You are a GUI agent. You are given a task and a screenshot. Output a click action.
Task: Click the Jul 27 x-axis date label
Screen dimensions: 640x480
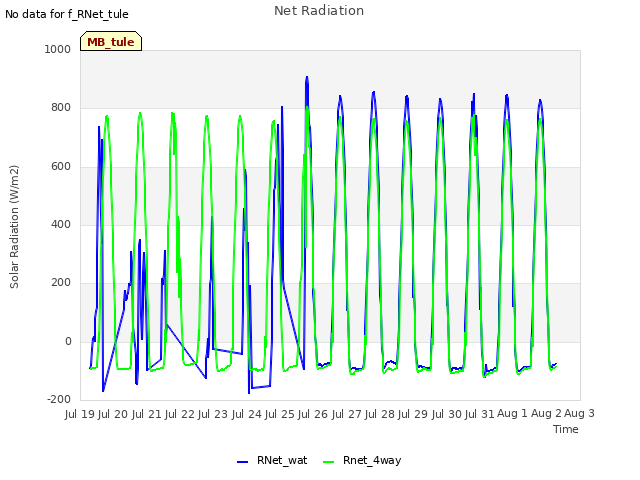(x=347, y=414)
